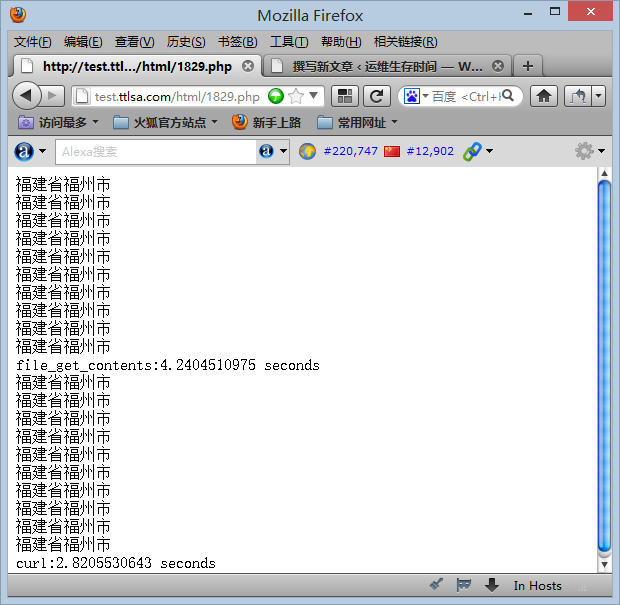
Task: Open the 书签(B) menu
Action: click(x=238, y=42)
